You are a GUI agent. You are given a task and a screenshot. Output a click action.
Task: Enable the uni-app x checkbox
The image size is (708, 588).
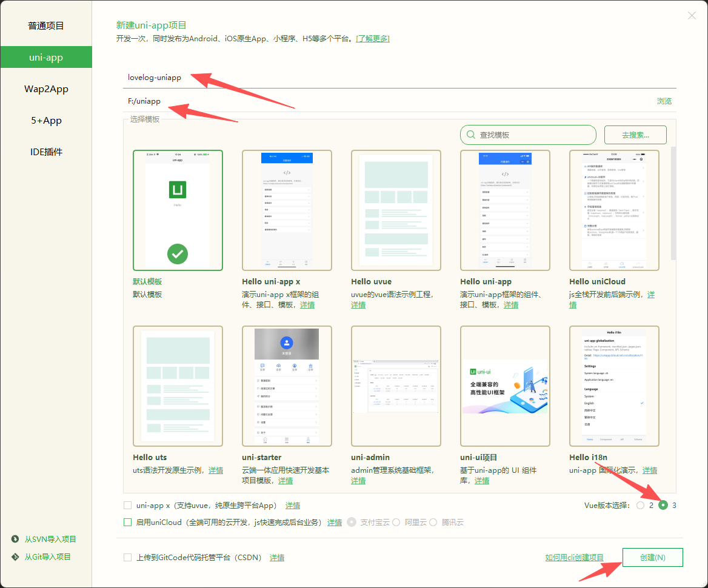pos(127,506)
